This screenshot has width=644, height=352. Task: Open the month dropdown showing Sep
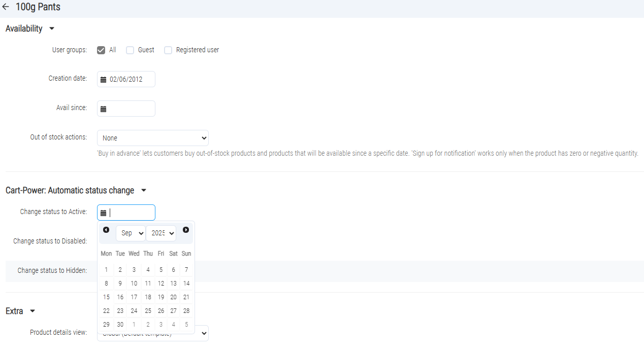[x=131, y=233]
